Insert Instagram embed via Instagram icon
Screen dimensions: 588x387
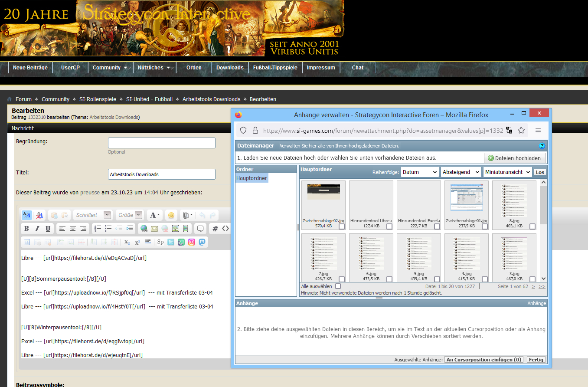pyautogui.click(x=192, y=242)
